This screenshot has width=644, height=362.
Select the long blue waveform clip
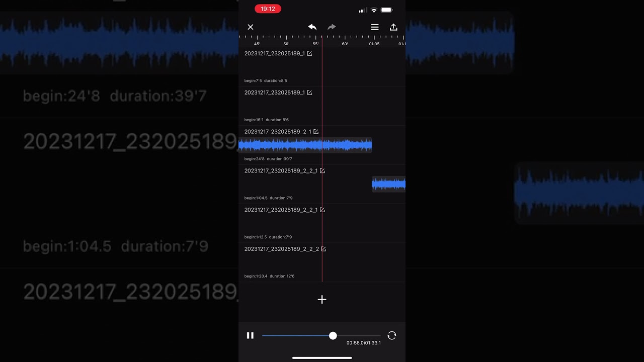tap(305, 145)
